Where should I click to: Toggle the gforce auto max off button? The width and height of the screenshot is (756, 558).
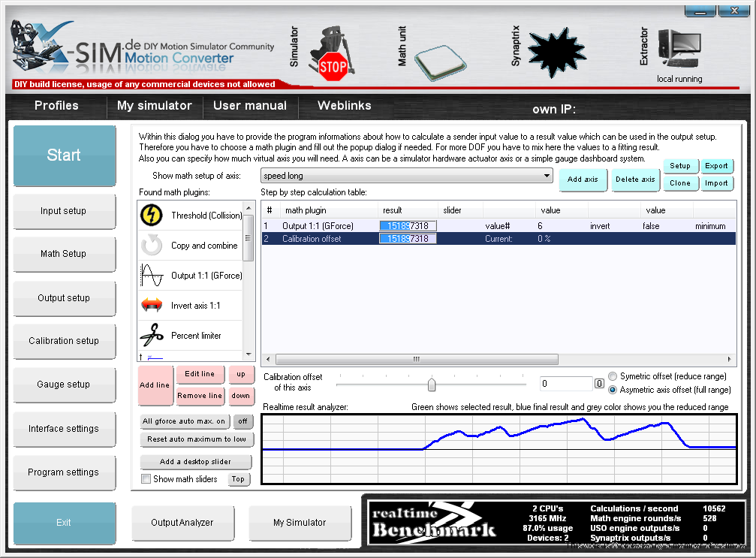coord(242,421)
